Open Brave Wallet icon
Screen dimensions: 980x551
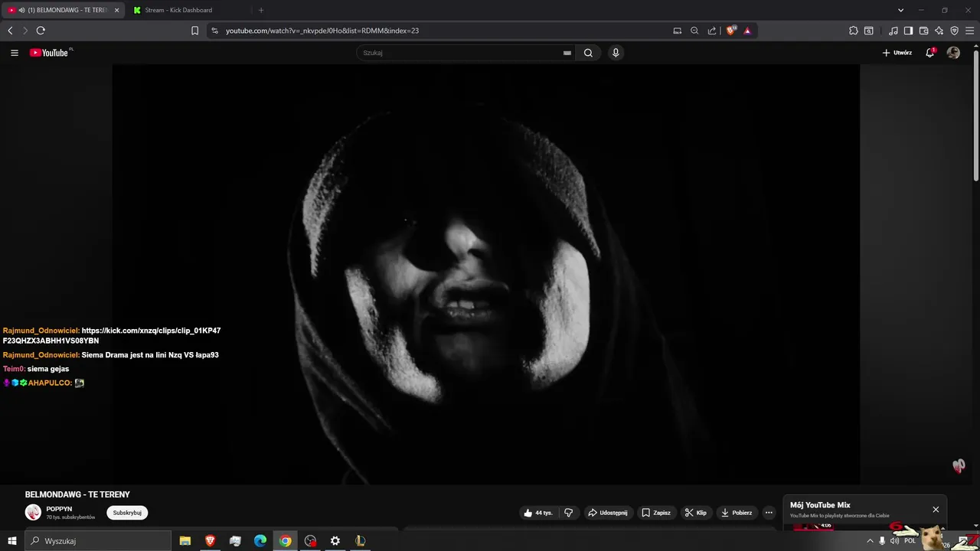pyautogui.click(x=924, y=31)
